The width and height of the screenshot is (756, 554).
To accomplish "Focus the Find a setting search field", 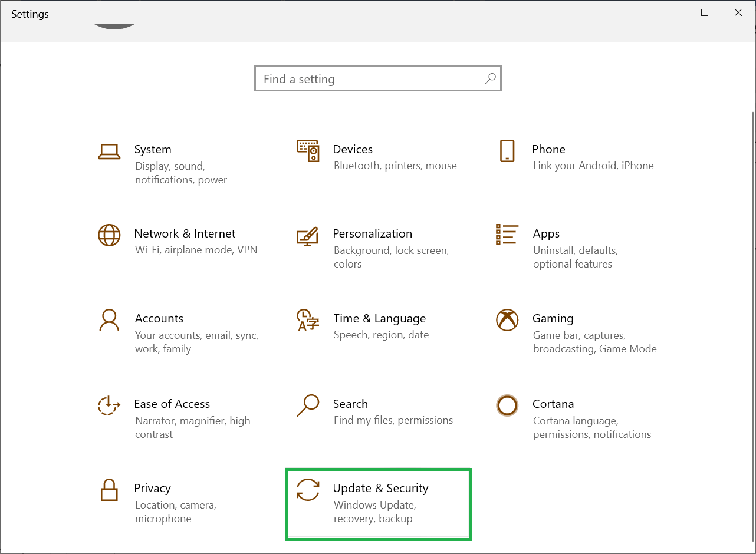I will (378, 78).
